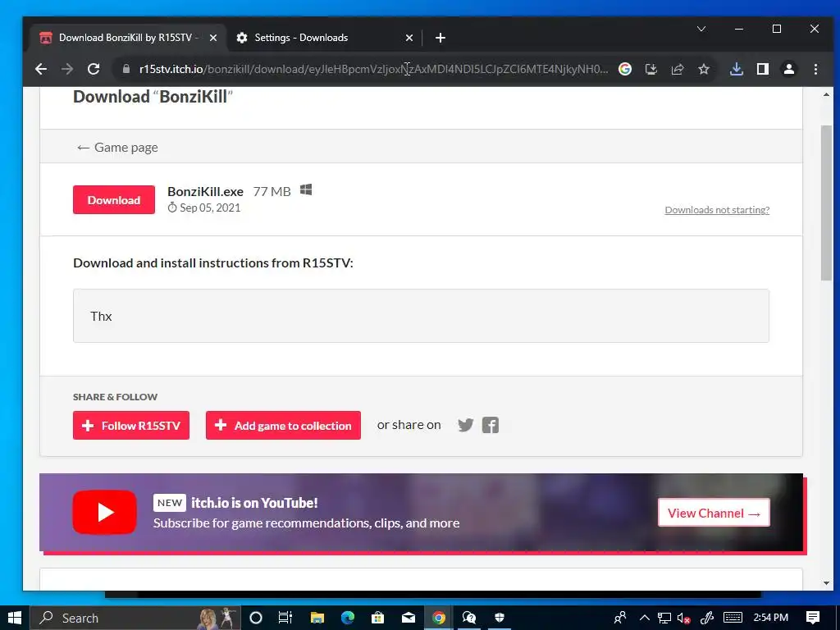The image size is (840, 630).
Task: Click the forward navigation arrow
Action: click(x=67, y=69)
